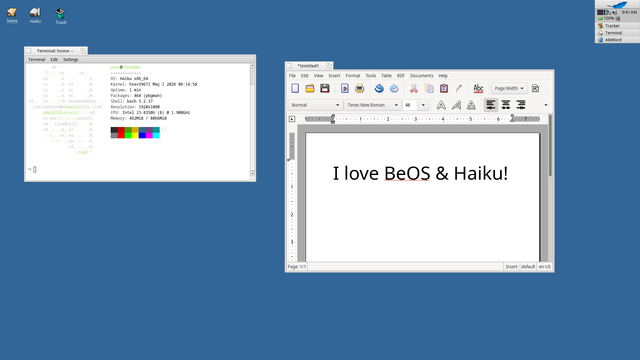Viewport: 640px width, 360px height.
Task: Click the network status icon in Deskbar tray
Action: tap(607, 12)
